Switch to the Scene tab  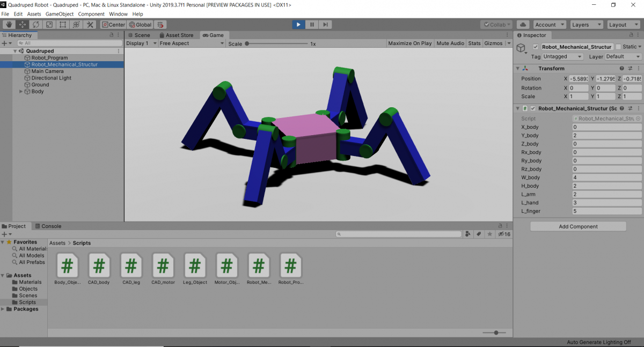138,35
